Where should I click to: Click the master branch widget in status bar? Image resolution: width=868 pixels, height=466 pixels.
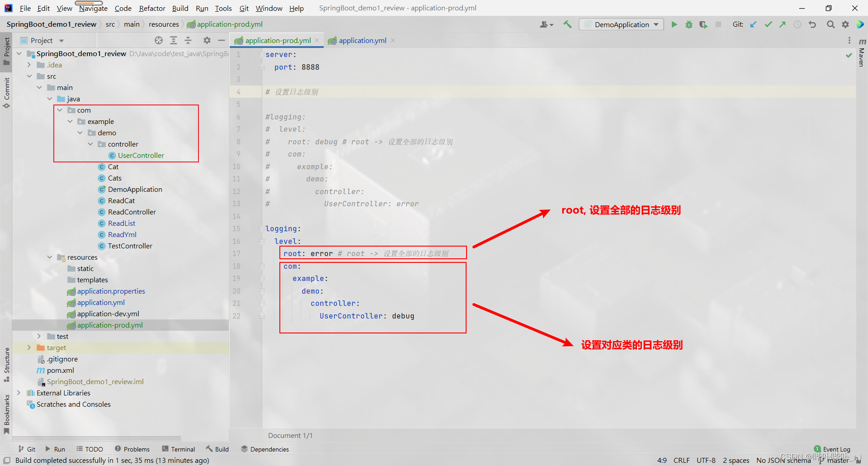coord(836,460)
